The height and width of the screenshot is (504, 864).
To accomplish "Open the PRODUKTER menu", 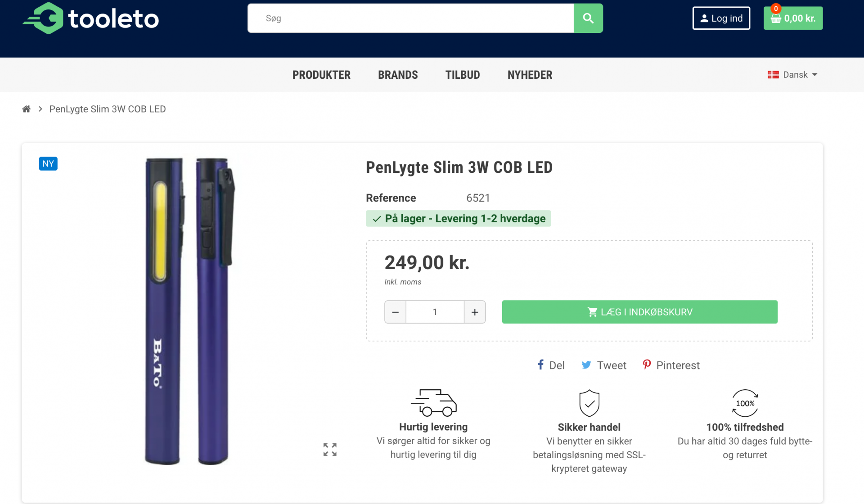I will (321, 75).
